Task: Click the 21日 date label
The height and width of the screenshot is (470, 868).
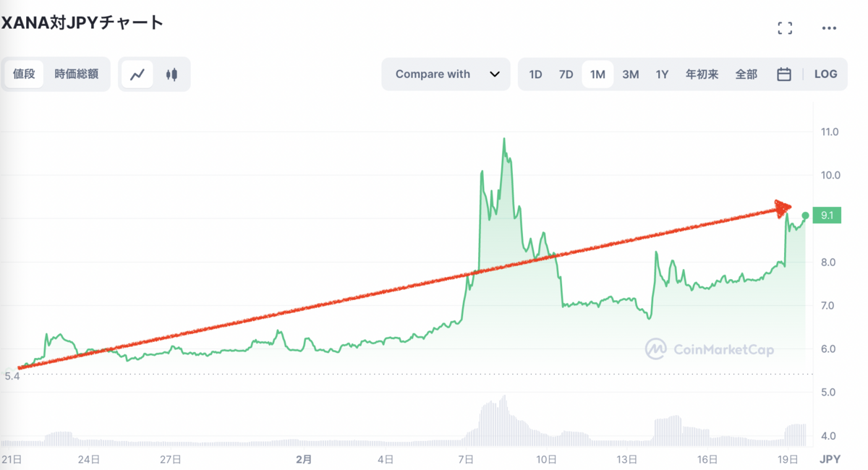Action: click(x=11, y=459)
